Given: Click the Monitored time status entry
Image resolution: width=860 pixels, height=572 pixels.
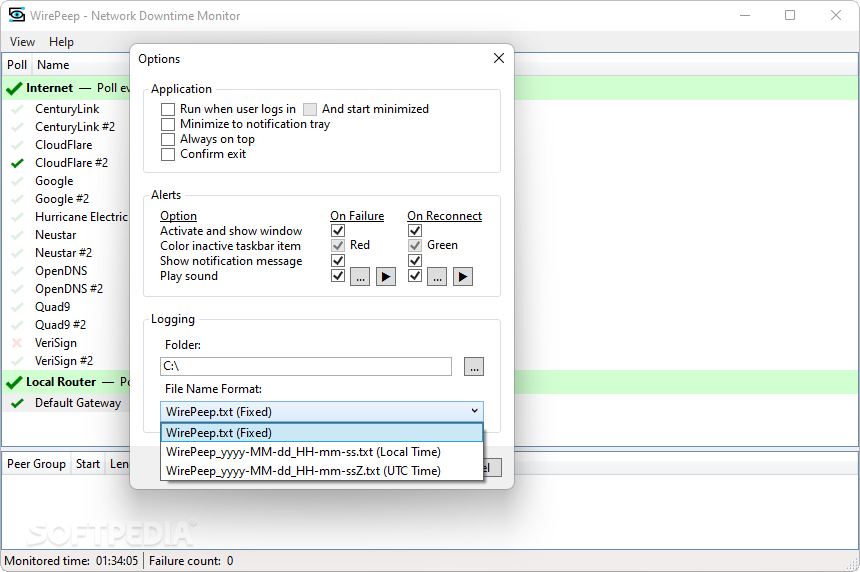Looking at the screenshot, I should coord(71,561).
